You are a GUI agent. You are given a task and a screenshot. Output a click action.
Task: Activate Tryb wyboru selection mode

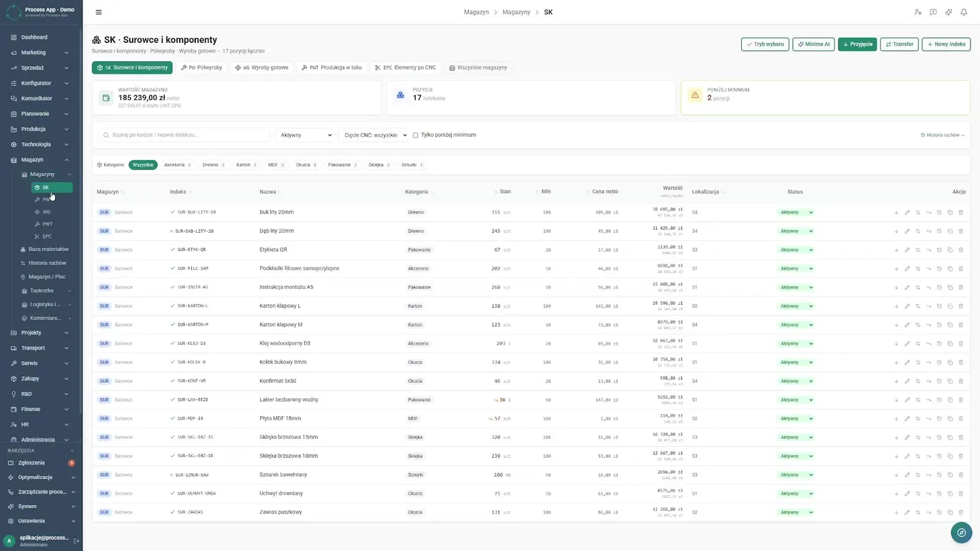[765, 44]
